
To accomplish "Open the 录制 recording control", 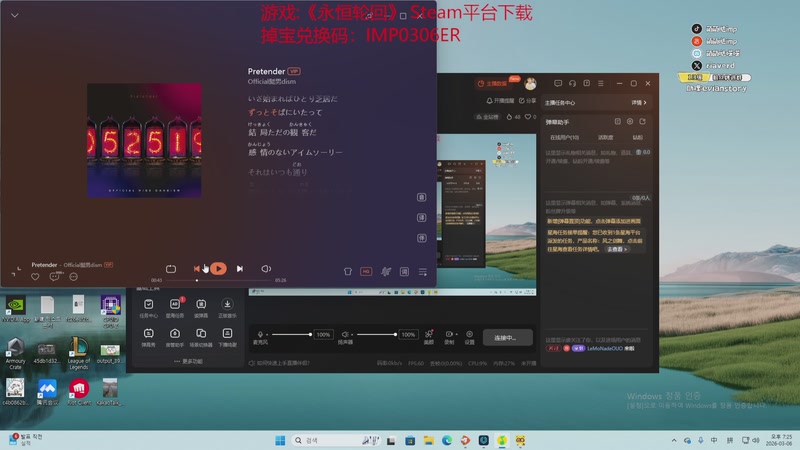I will (x=449, y=337).
